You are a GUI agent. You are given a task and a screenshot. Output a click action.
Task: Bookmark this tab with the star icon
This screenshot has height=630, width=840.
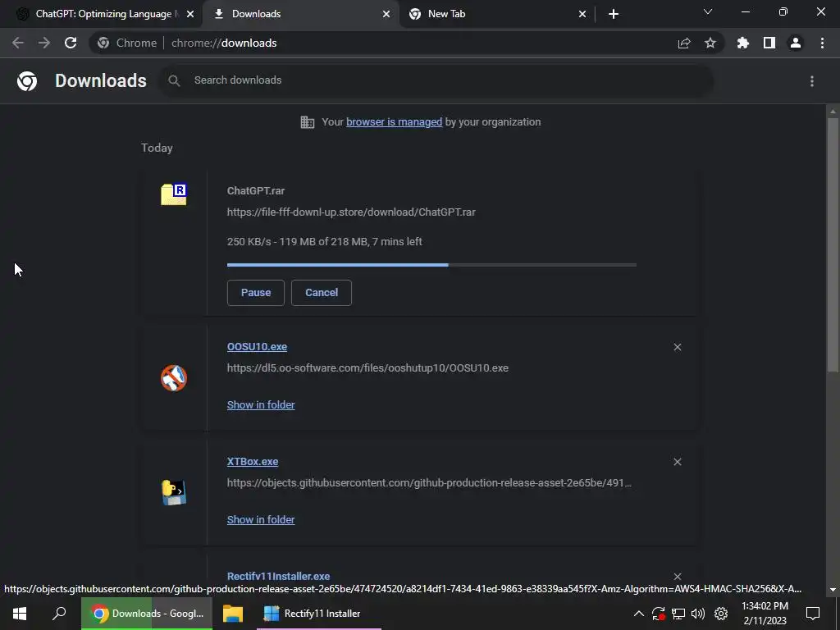pyautogui.click(x=710, y=43)
